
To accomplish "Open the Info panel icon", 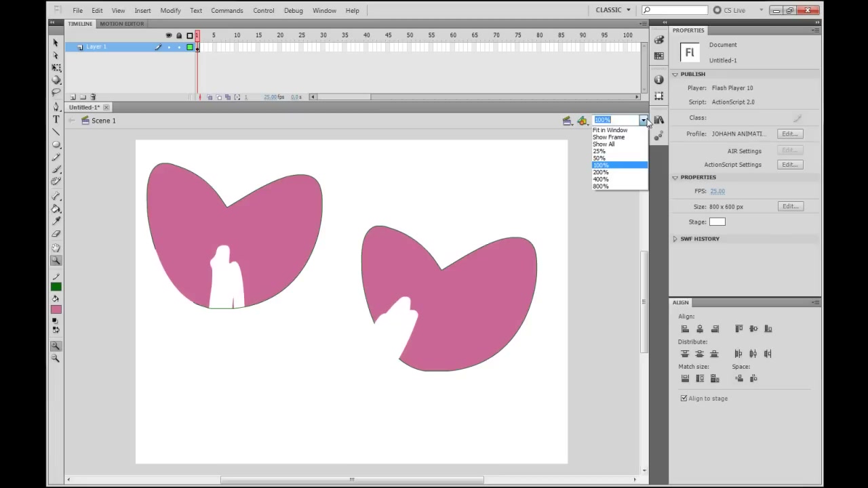I will point(659,79).
